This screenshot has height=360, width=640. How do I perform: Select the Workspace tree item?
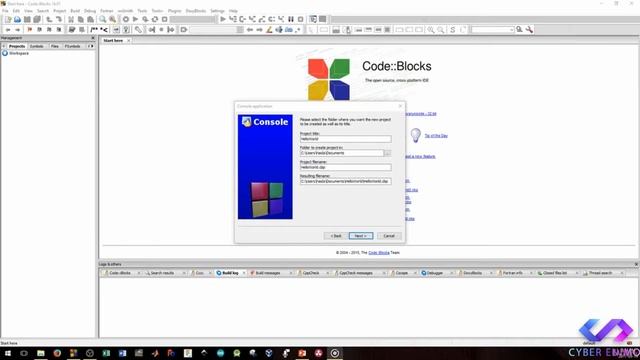[x=19, y=53]
